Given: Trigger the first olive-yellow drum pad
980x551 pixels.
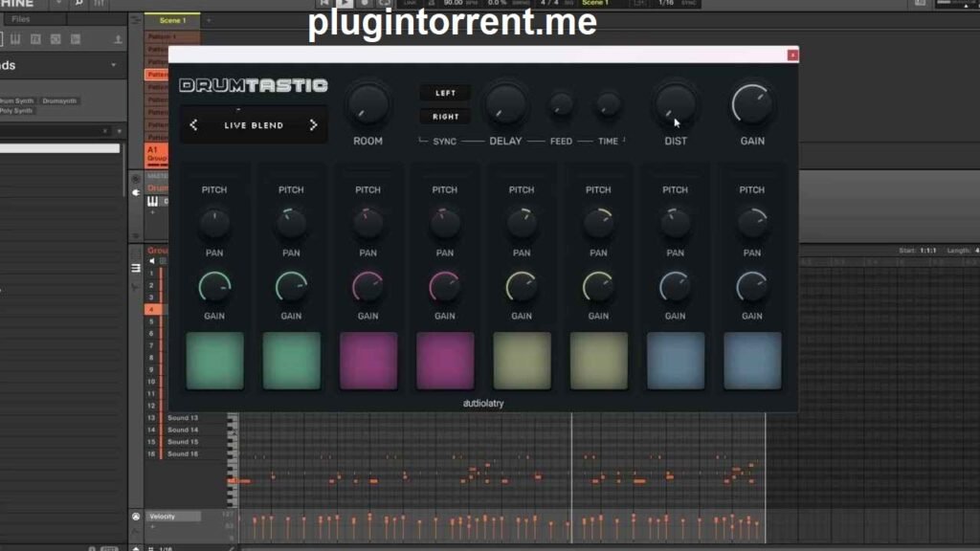Looking at the screenshot, I should [522, 361].
